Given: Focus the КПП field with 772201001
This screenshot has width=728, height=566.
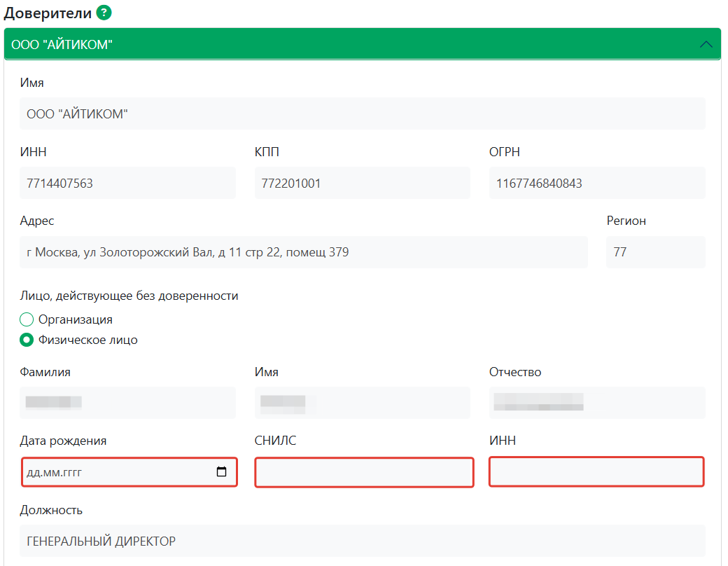Looking at the screenshot, I should [x=362, y=184].
